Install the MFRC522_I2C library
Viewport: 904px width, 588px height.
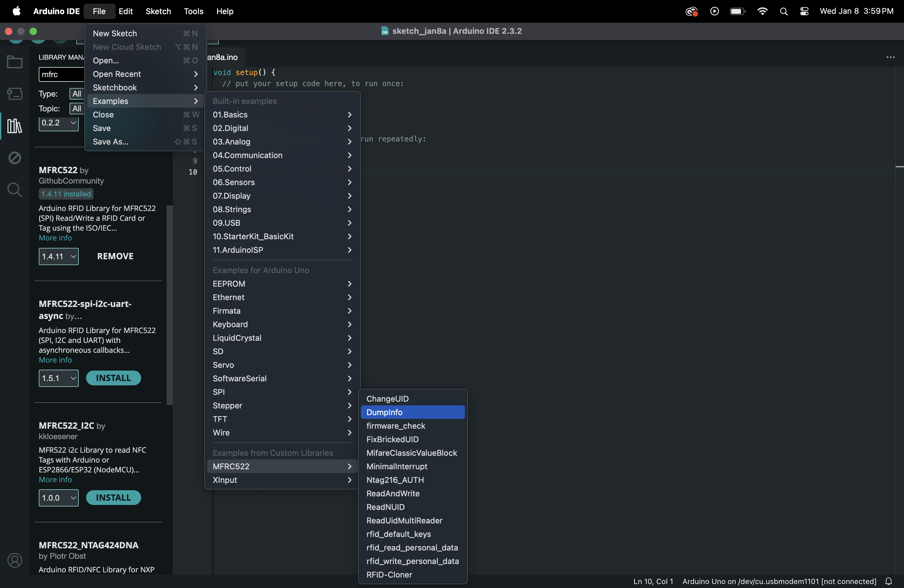[x=113, y=498]
